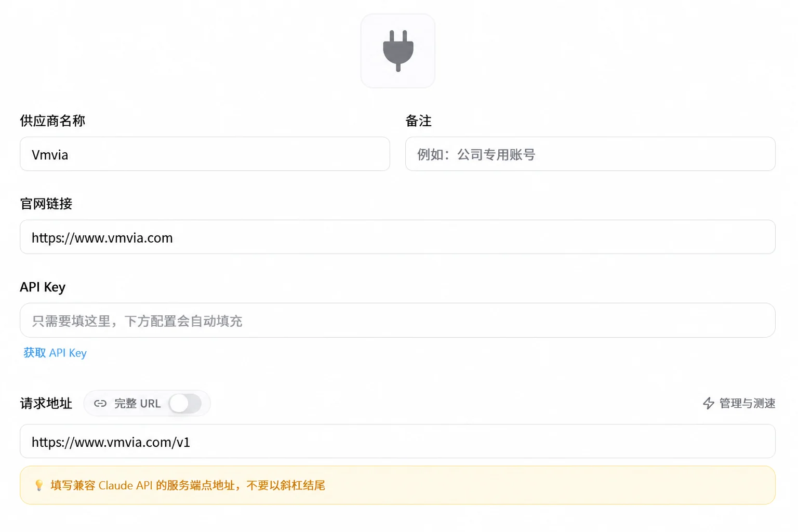This screenshot has height=532, width=798.
Task: Click the lightbulb hint icon
Action: (39, 485)
